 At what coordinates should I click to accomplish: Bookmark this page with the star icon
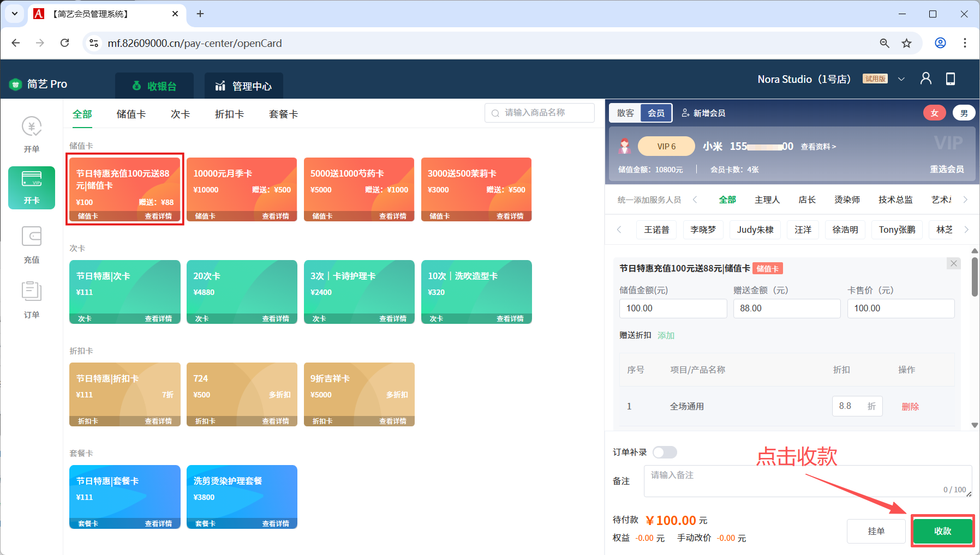(x=906, y=43)
